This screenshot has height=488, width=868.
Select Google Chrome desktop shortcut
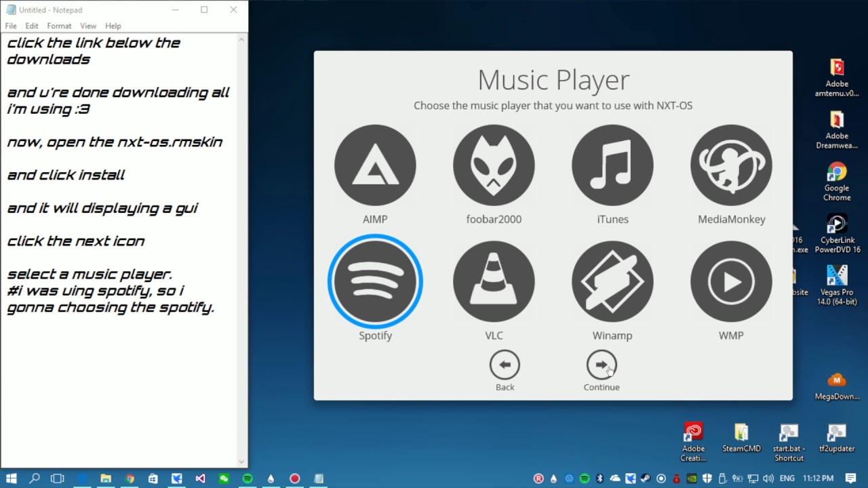click(x=837, y=182)
